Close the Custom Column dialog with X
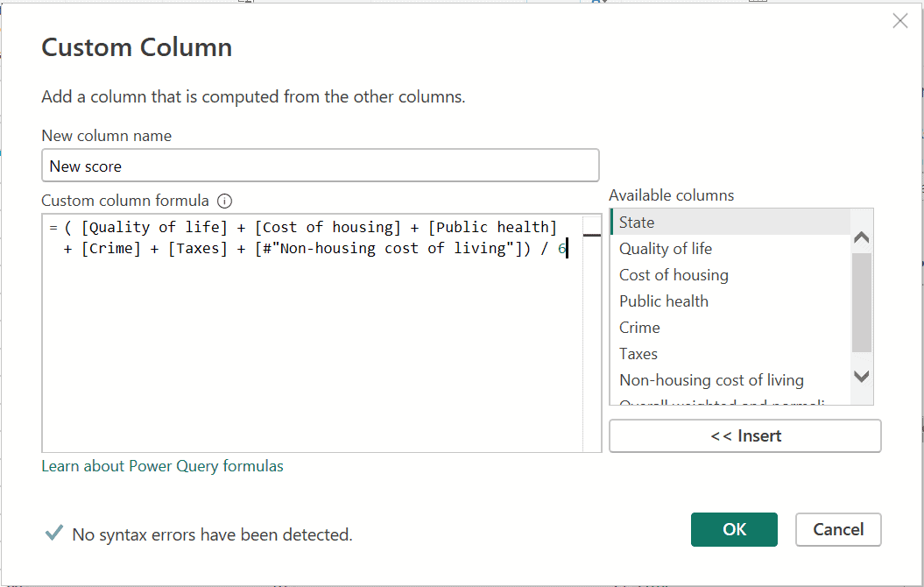Screen dimensions: 924x587 pyautogui.click(x=899, y=21)
